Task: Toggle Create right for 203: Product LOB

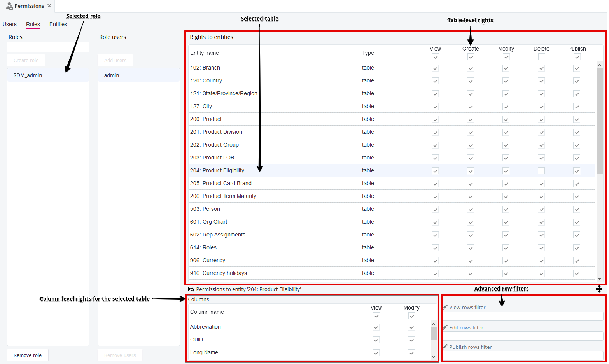Action: pyautogui.click(x=471, y=158)
